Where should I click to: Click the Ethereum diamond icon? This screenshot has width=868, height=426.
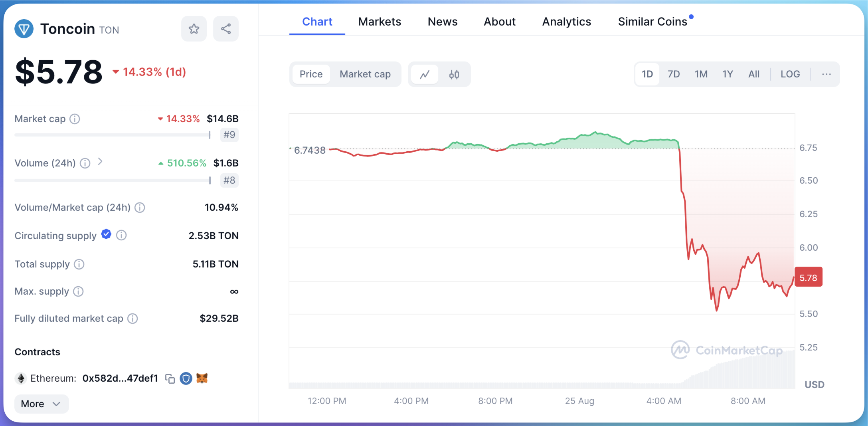21,378
